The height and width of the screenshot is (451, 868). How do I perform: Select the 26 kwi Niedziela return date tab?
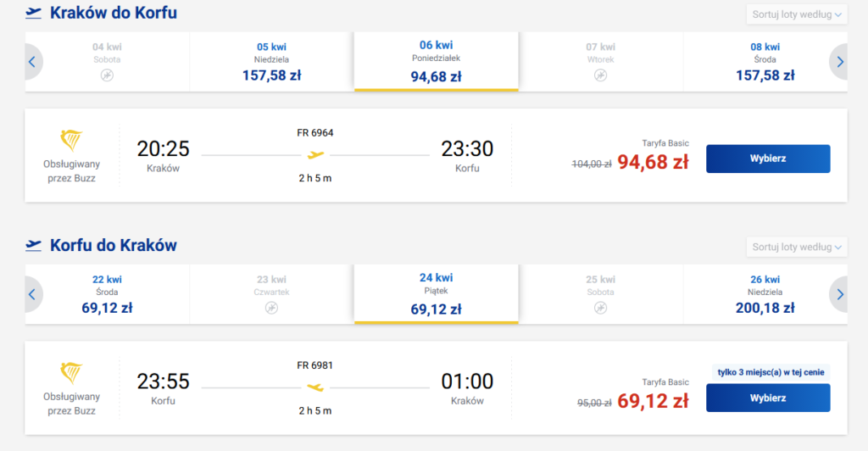click(x=765, y=294)
